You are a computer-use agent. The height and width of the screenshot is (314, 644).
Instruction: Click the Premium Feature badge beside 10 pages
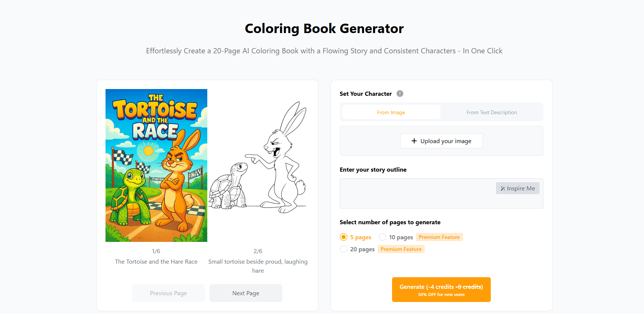(439, 237)
